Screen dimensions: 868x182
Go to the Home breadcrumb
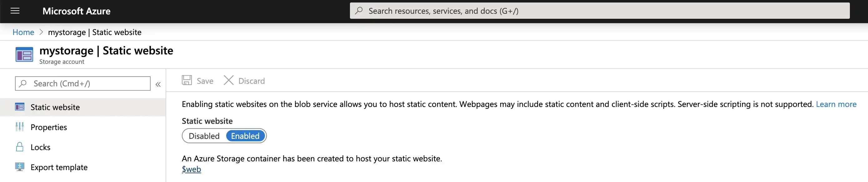tap(23, 32)
